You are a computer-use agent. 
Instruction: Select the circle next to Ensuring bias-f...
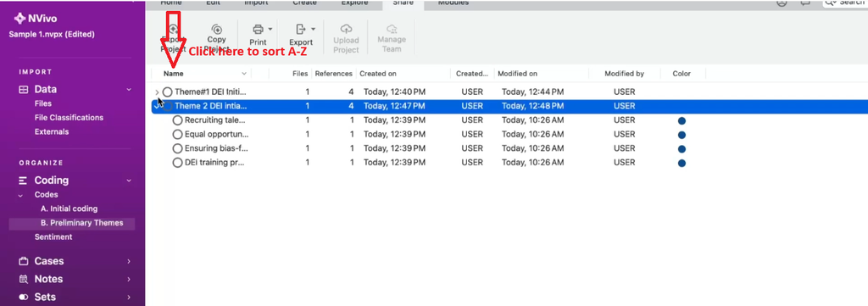pyautogui.click(x=177, y=148)
